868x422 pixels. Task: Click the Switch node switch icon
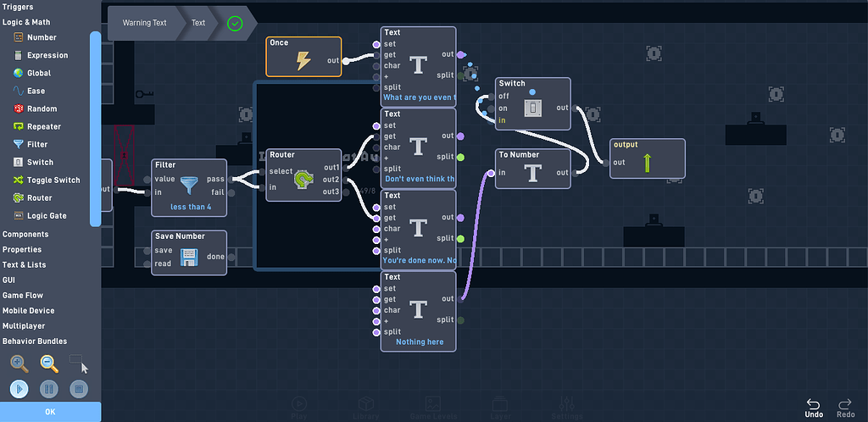pos(533,108)
